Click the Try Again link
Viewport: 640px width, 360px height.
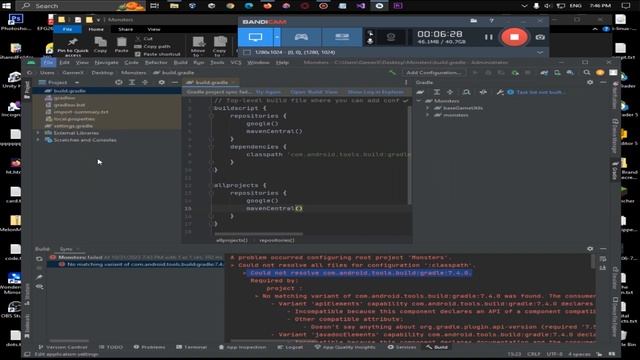click(x=268, y=92)
